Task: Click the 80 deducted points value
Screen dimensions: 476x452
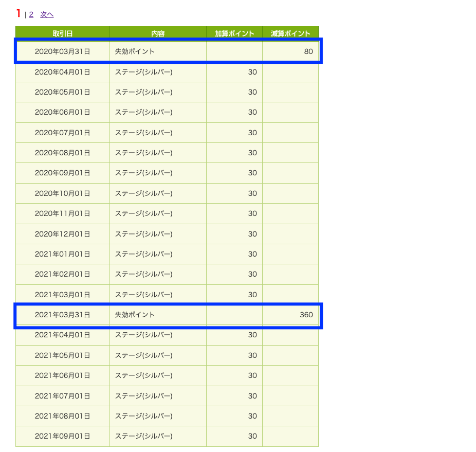Action: pyautogui.click(x=308, y=51)
